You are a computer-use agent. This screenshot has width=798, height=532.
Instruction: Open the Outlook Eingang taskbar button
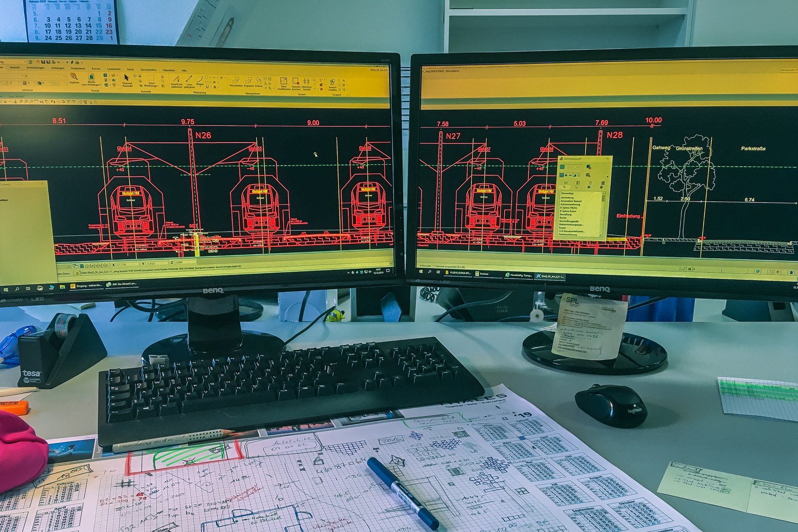pyautogui.click(x=87, y=286)
